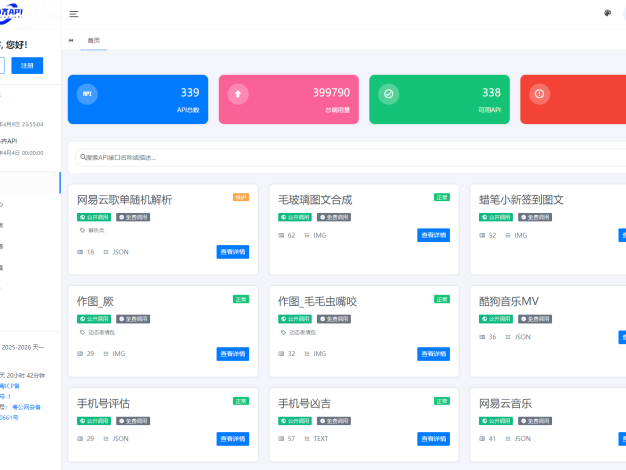Viewport: 626px width, 470px height.
Task: Click the checkmark icon on green 338 card
Action: pyautogui.click(x=388, y=94)
